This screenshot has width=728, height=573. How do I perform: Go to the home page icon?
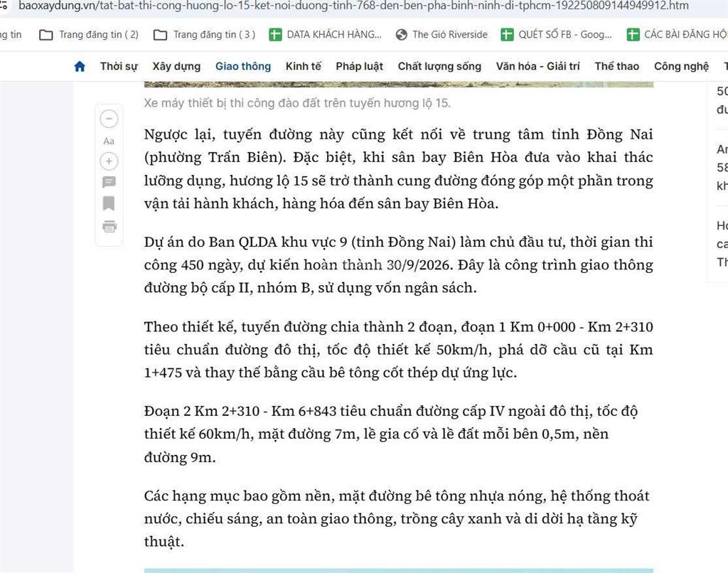click(80, 66)
